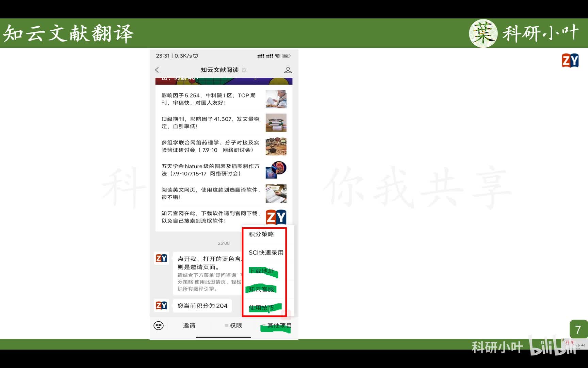The image size is (588, 368).
Task: Select 积分策略 from popup menu
Action: (x=261, y=234)
